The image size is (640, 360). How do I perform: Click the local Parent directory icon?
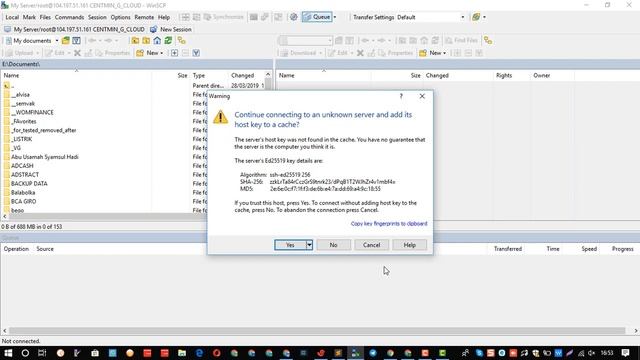[x=135, y=40]
